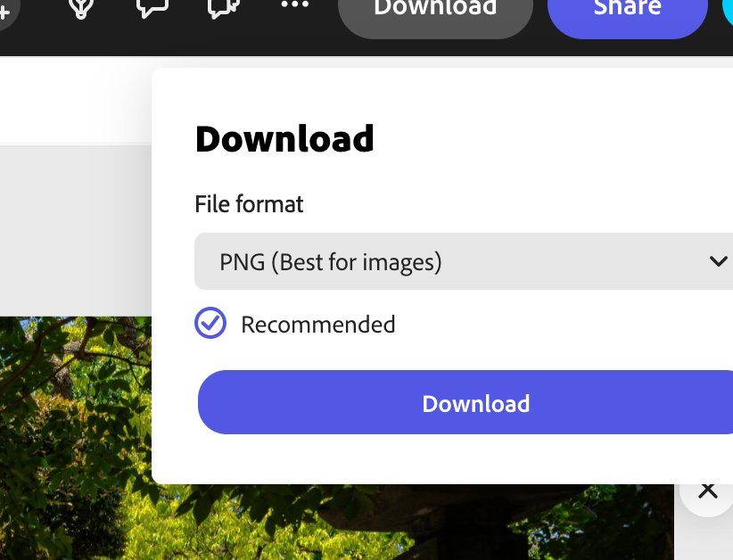This screenshot has width=733, height=560.
Task: Close the image preview with X button
Action: [x=708, y=491]
